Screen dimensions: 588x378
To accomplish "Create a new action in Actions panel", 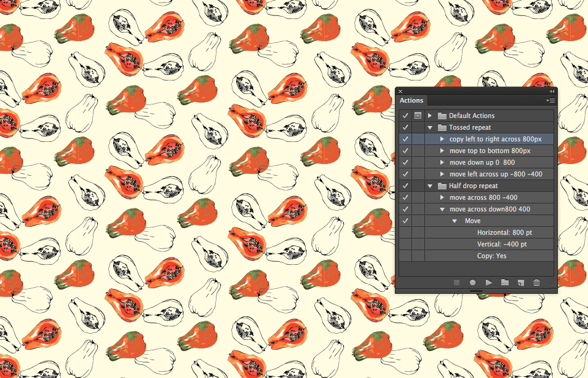I will [x=521, y=283].
